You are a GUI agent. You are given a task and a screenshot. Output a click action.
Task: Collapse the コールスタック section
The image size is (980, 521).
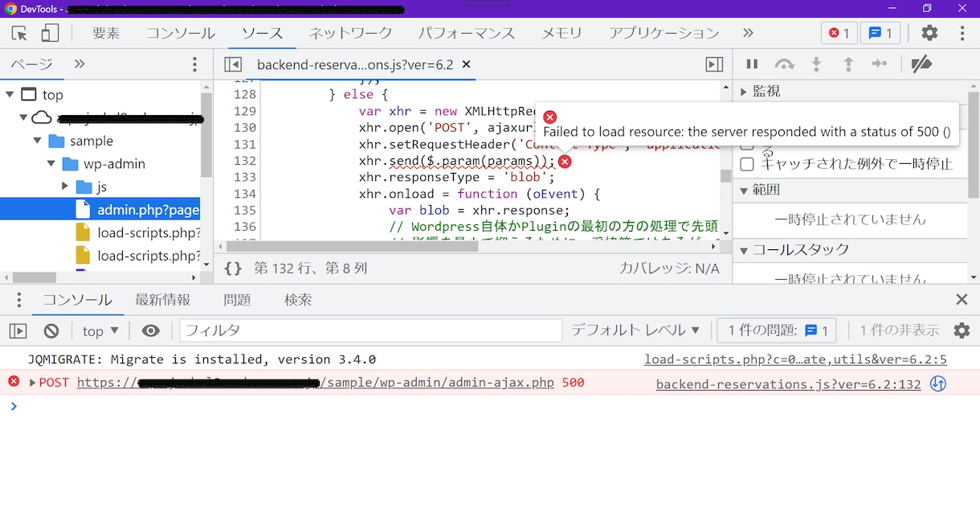(x=744, y=250)
